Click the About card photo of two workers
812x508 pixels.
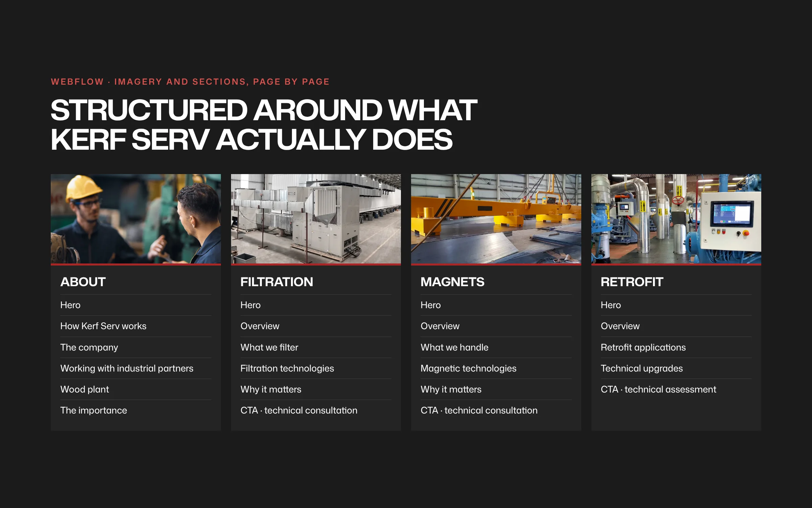click(x=136, y=219)
